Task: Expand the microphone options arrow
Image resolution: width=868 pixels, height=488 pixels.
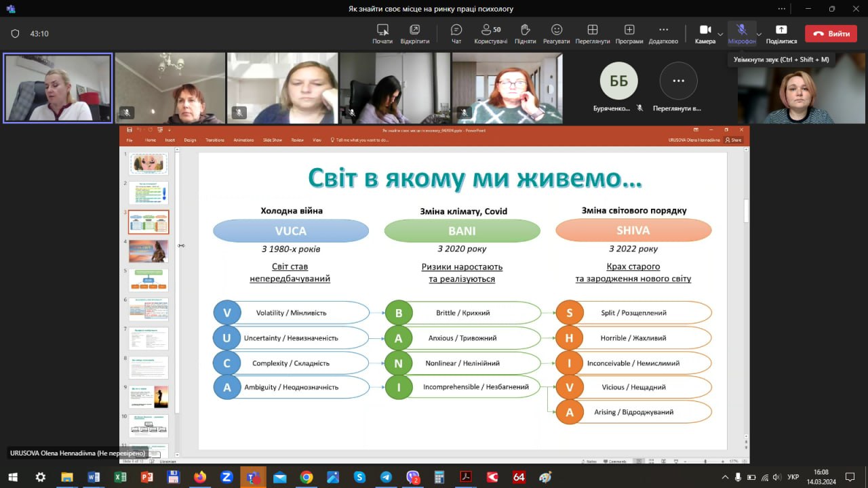Action: point(759,34)
